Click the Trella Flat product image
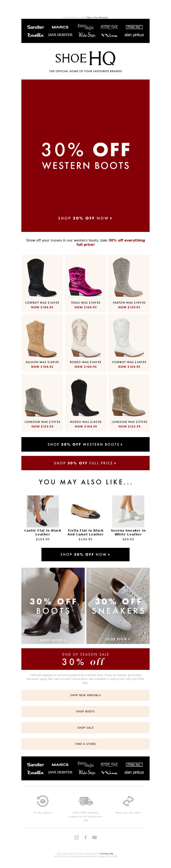Image resolution: width=171 pixels, height=868 pixels. pos(85,511)
